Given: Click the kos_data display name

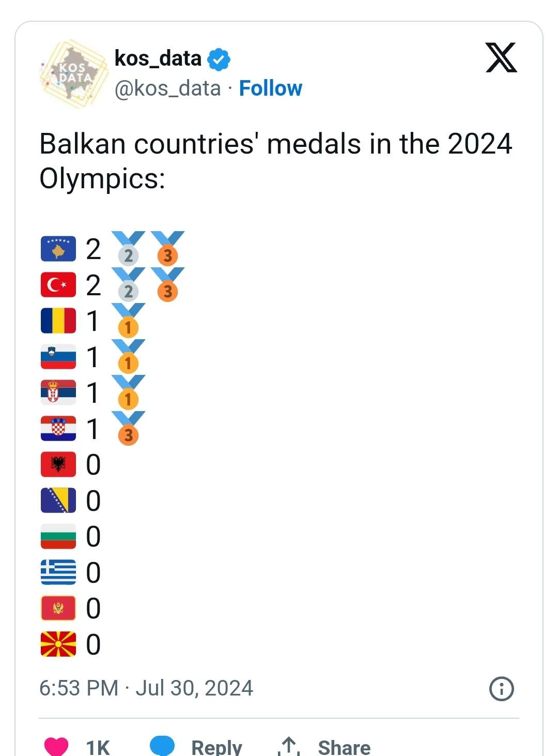Looking at the screenshot, I should [x=158, y=58].
